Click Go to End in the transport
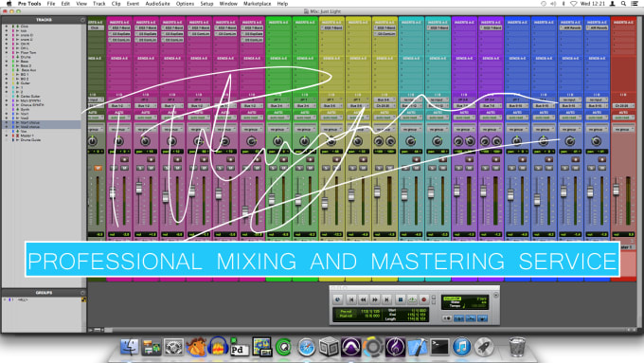Image resolution: width=644 pixels, height=363 pixels. (386, 299)
